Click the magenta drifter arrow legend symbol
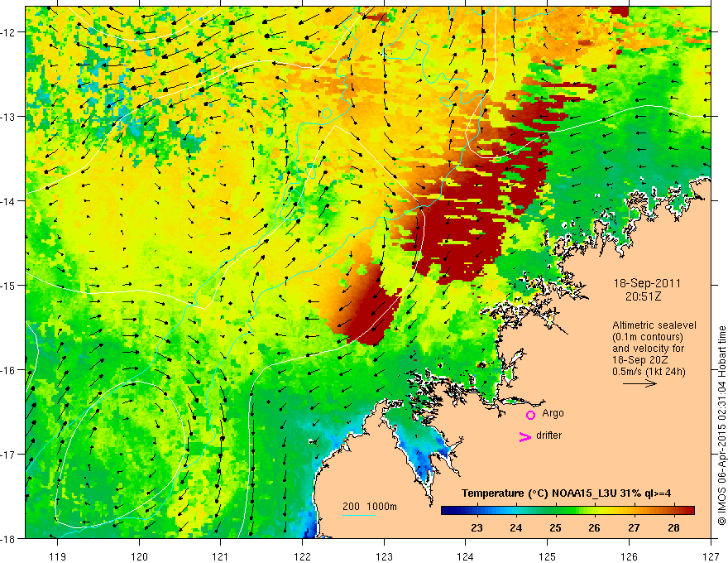 pyautogui.click(x=525, y=436)
